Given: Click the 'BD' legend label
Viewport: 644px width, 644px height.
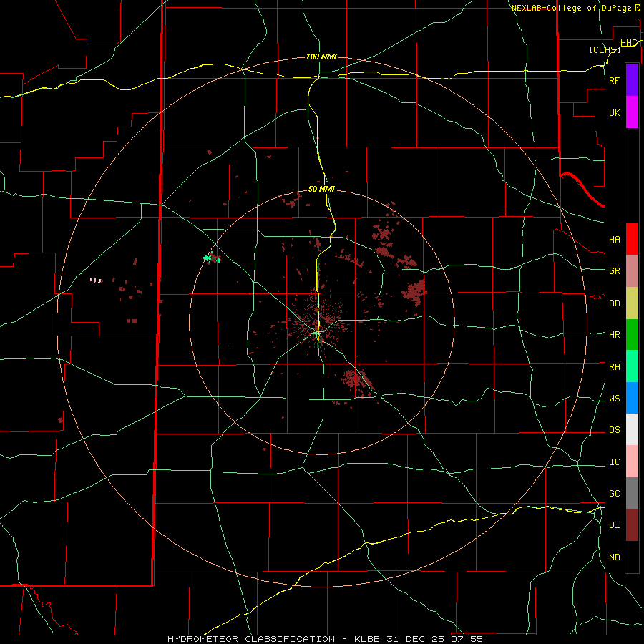Looking at the screenshot, I should pos(615,303).
